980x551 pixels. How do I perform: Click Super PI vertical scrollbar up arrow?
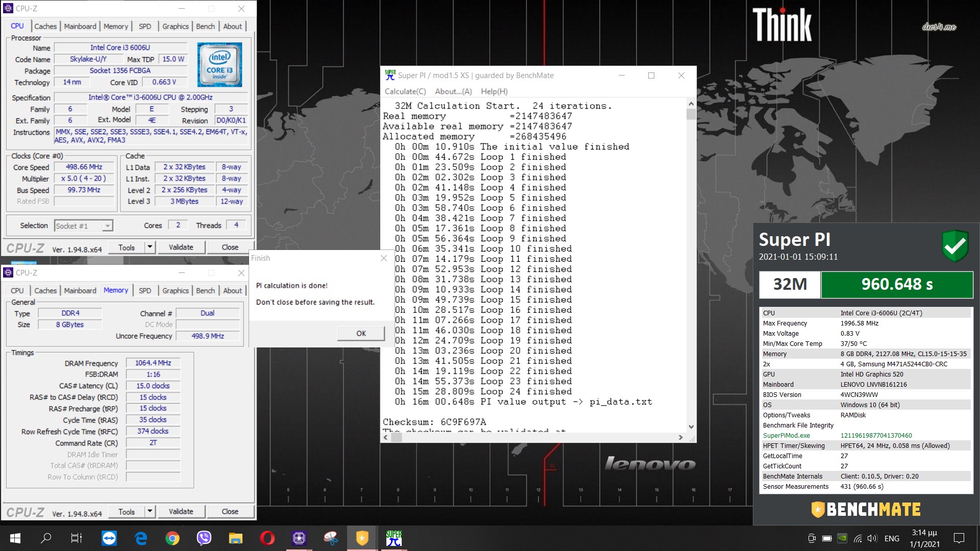tap(691, 104)
